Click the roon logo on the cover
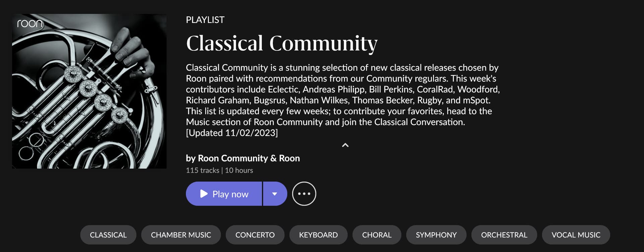This screenshot has height=252, width=644. (30, 24)
